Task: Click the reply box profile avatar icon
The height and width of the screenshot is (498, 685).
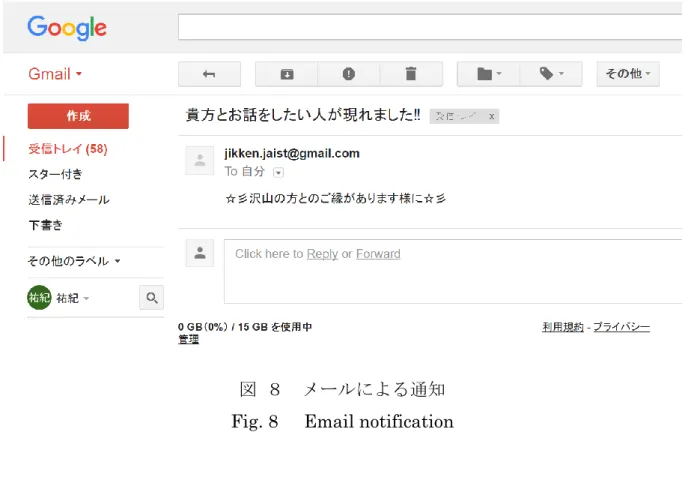Action: [x=200, y=253]
